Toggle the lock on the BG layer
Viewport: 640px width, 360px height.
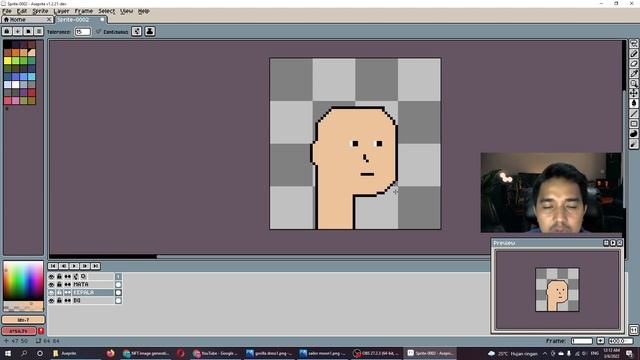tap(59, 300)
